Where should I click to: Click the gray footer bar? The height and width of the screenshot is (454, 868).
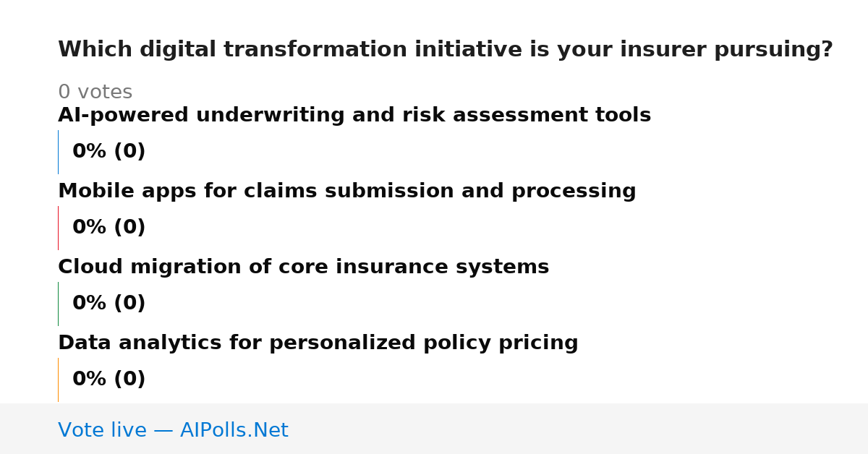pos(434,429)
